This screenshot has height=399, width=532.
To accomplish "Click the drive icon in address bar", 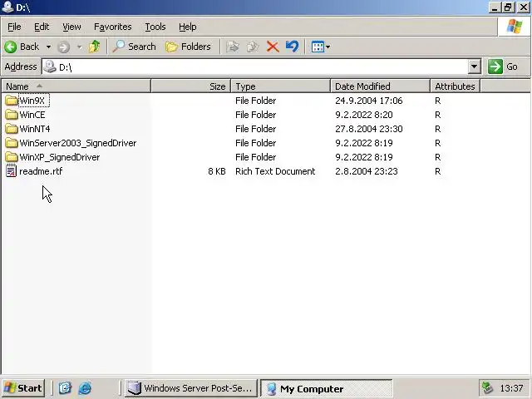I will [50, 66].
